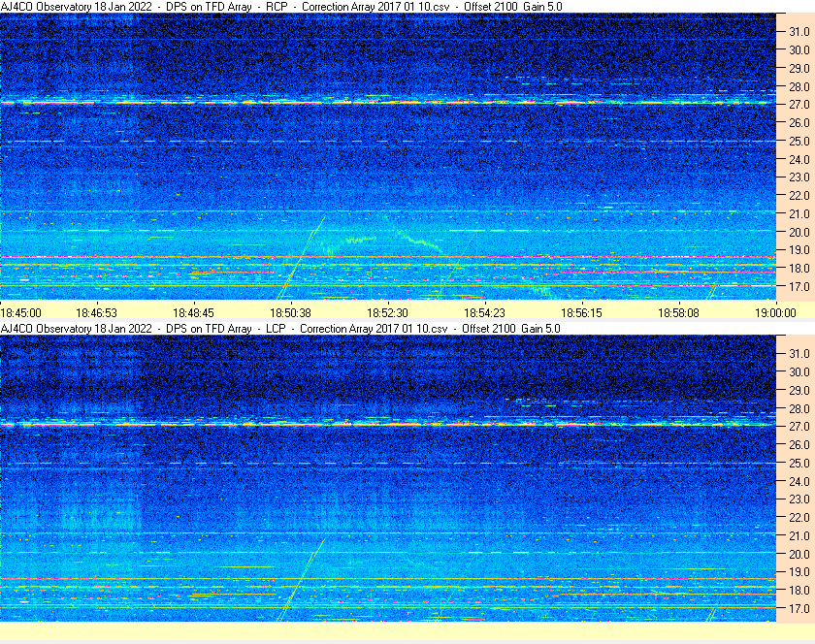The width and height of the screenshot is (815, 644).
Task: Click 19.0 frequency label on LCP axis
Action: click(x=799, y=572)
